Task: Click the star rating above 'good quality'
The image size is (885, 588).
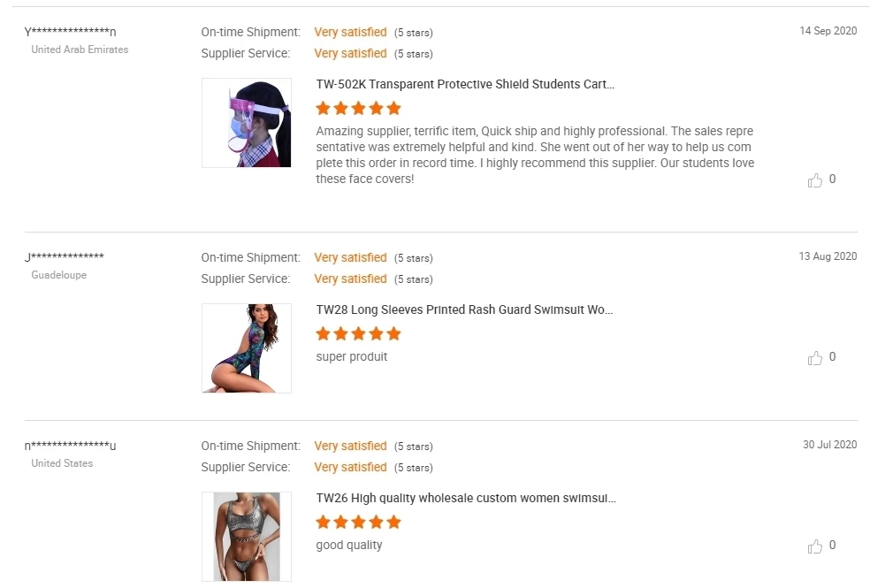Action: tap(358, 523)
